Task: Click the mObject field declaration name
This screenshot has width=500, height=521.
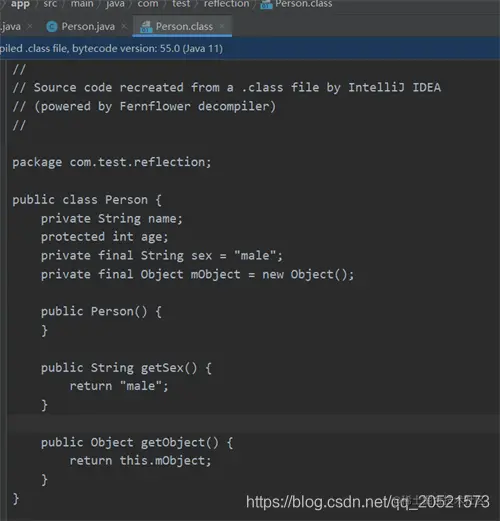Action: pyautogui.click(x=215, y=274)
